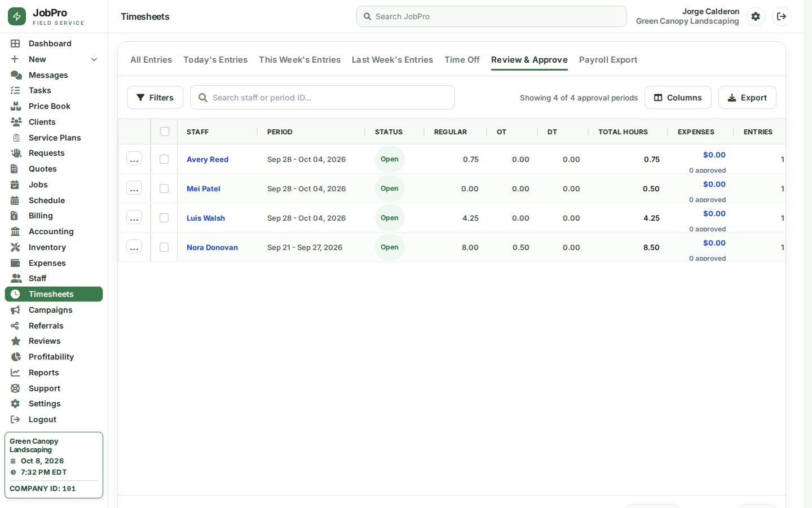Expand the New menu chevron

tap(94, 59)
